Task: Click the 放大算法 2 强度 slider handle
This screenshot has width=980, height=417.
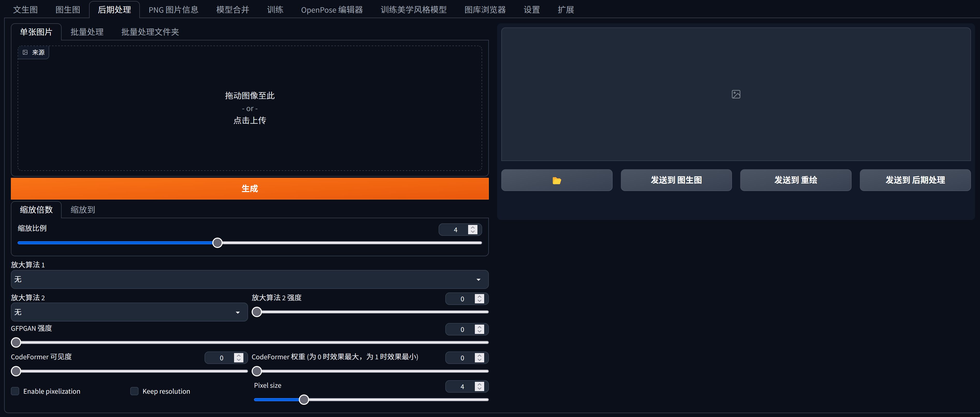Action: (x=257, y=312)
